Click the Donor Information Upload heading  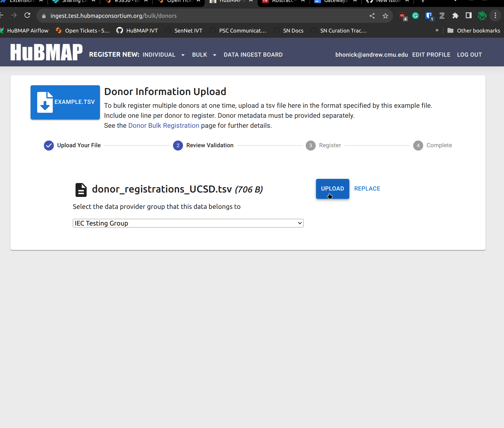point(165,92)
